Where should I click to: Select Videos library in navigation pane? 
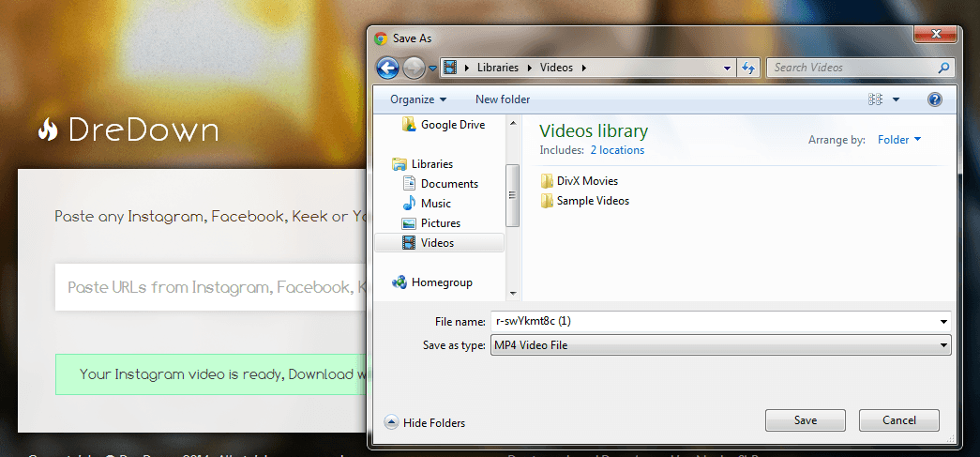(x=439, y=242)
